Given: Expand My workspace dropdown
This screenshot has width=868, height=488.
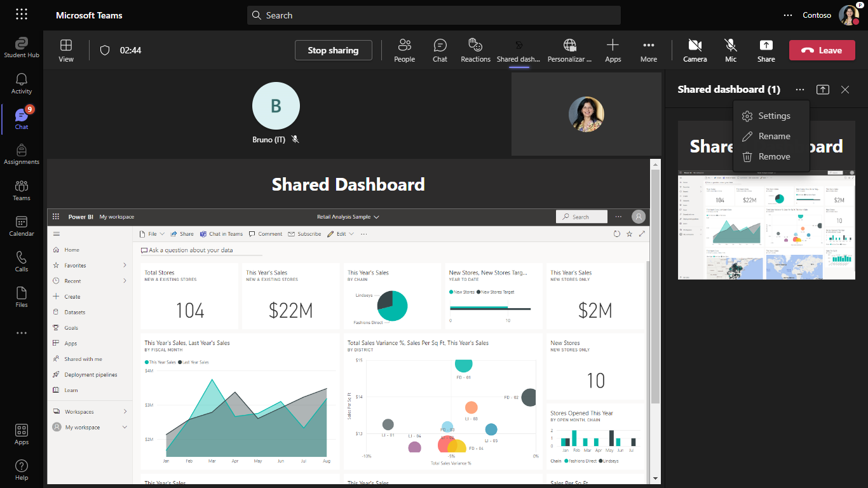Looking at the screenshot, I should pyautogui.click(x=125, y=427).
